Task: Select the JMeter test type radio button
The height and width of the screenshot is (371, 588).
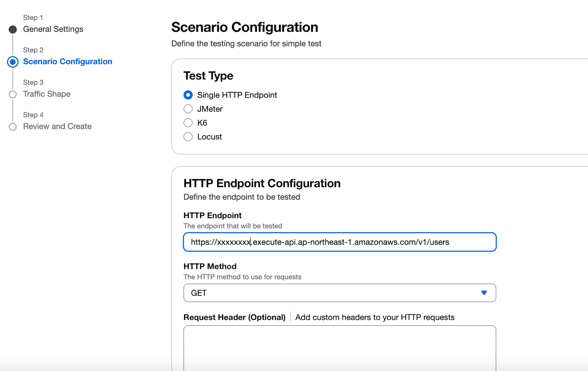Action: [188, 109]
